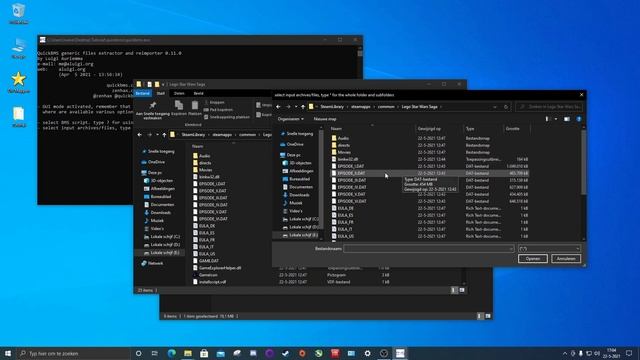Select the star shortcut icon on the desktop

point(18,82)
